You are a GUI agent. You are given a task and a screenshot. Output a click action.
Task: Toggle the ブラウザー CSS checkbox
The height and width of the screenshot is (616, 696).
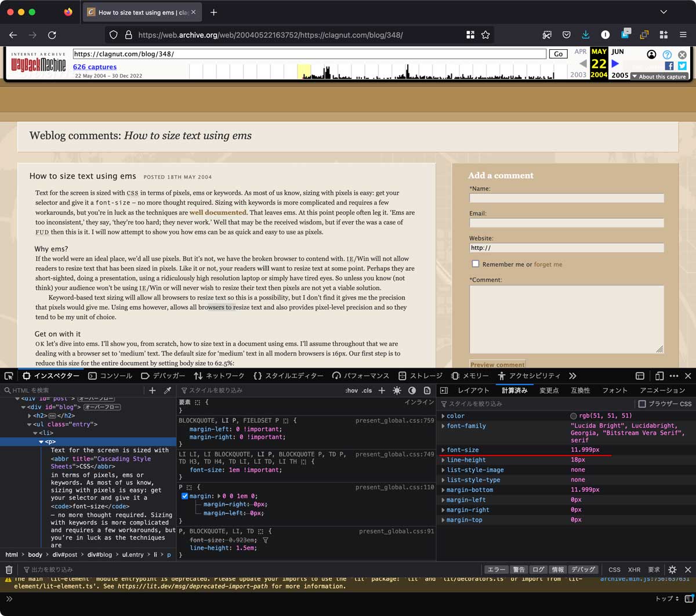(643, 404)
